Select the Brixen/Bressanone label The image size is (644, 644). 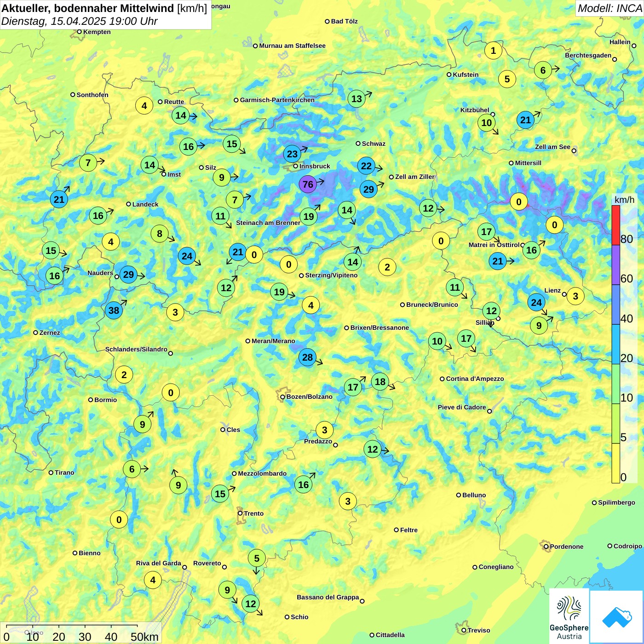click(x=379, y=328)
